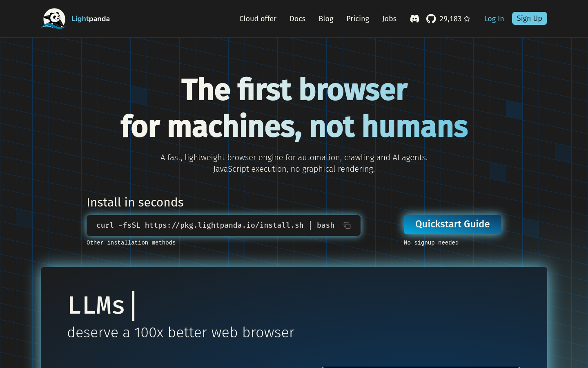Navigate to the Blog section
This screenshot has width=588, height=368.
(326, 19)
